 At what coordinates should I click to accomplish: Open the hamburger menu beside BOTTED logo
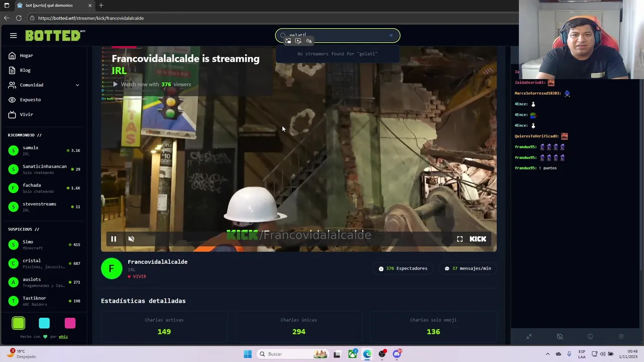14,36
